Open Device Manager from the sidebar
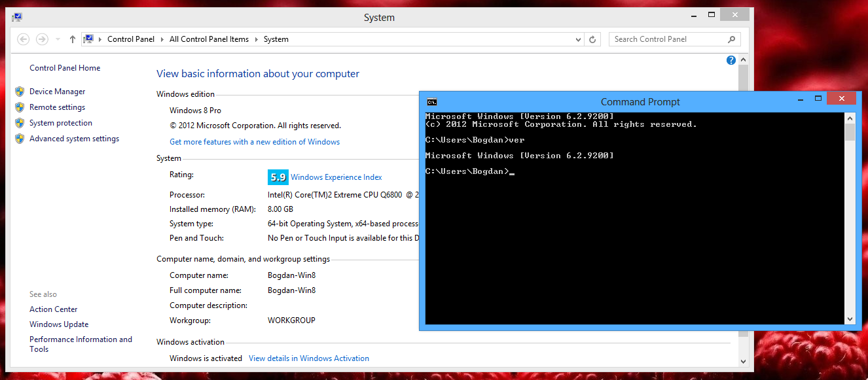This screenshot has height=380, width=868. [57, 92]
